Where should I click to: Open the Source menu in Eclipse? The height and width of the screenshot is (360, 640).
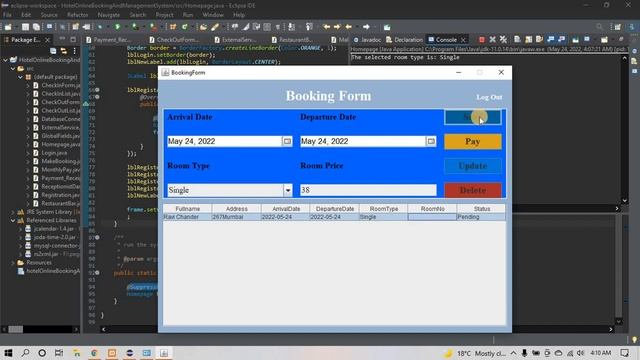click(x=49, y=15)
